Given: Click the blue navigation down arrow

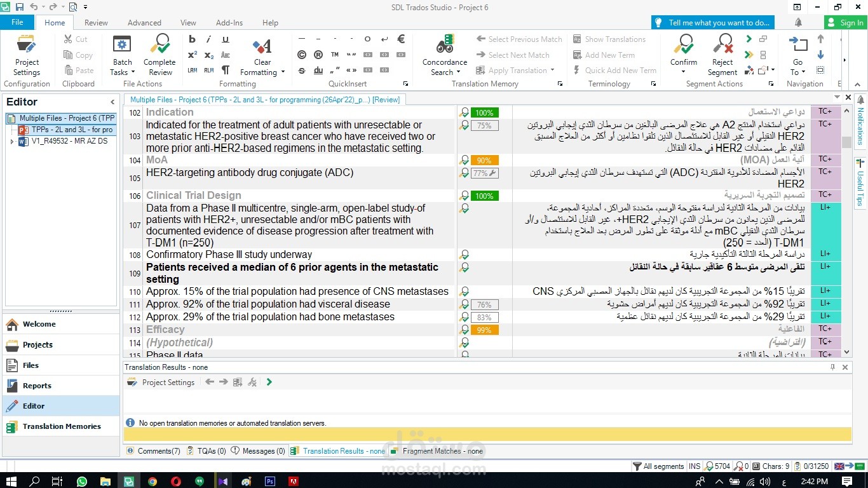Looking at the screenshot, I should point(820,55).
